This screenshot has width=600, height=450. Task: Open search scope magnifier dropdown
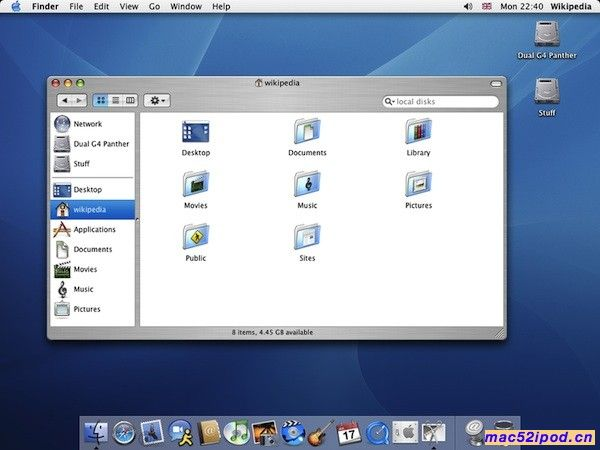click(389, 101)
